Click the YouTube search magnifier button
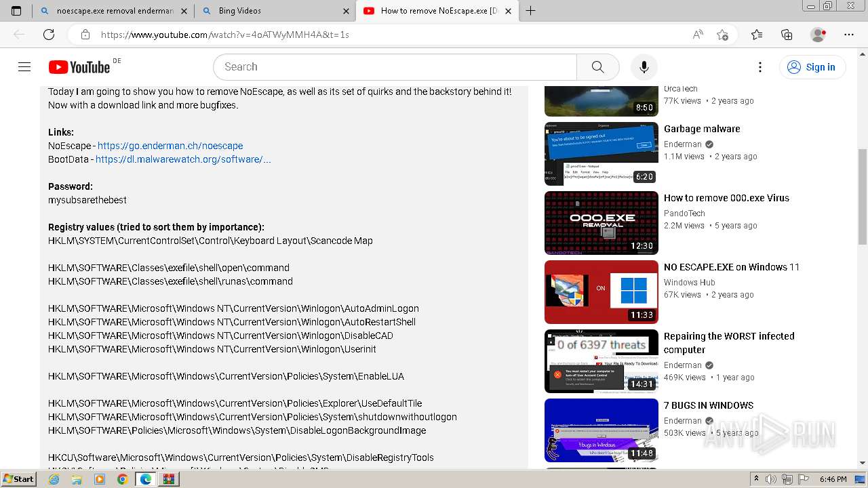 click(x=597, y=67)
